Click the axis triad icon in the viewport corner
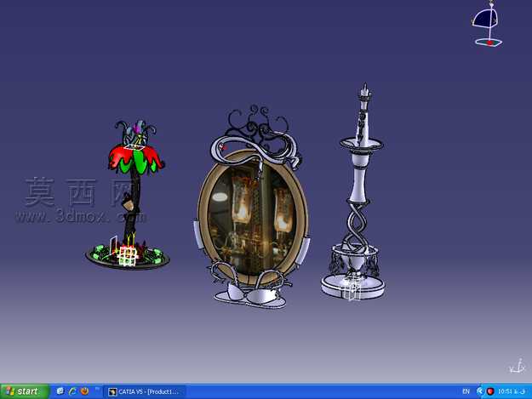 pyautogui.click(x=518, y=366)
